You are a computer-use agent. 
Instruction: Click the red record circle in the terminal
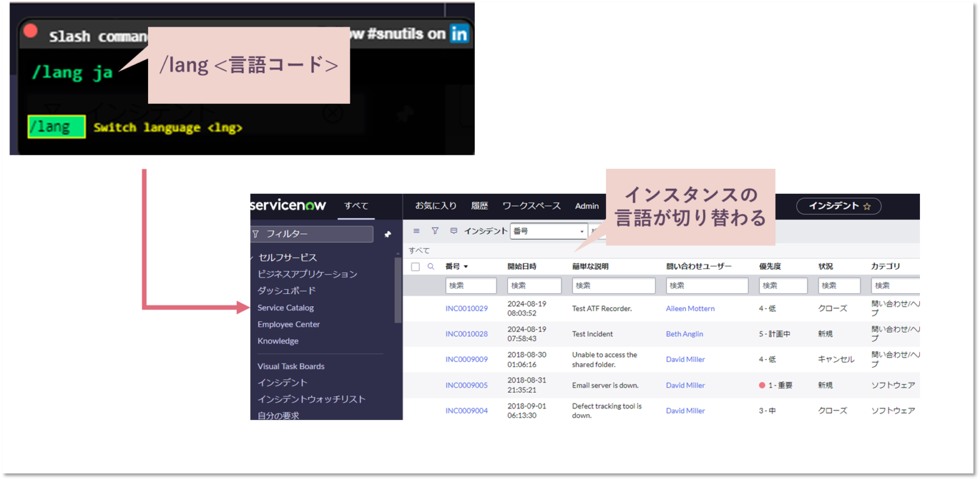point(31,29)
